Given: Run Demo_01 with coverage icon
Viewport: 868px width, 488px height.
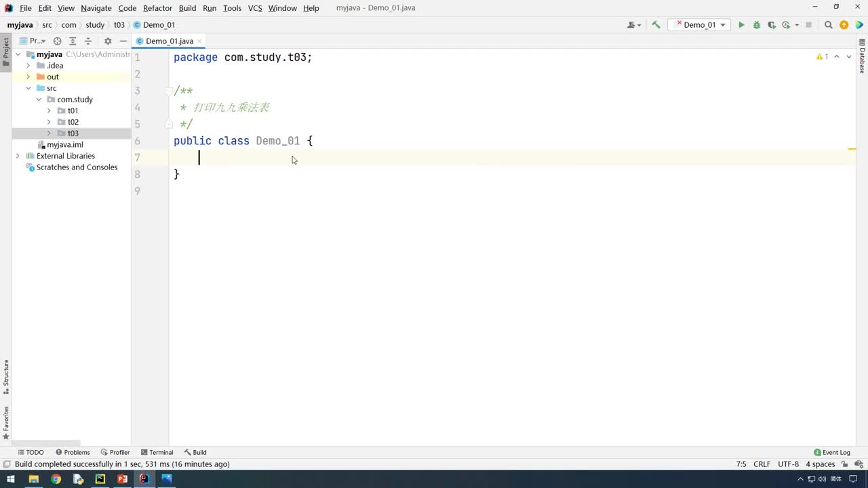Looking at the screenshot, I should coord(772,25).
